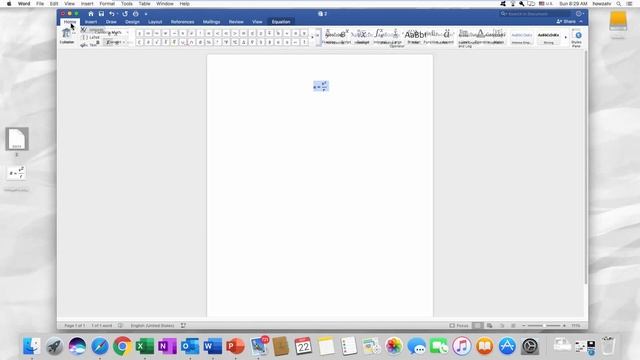Click the Home icon in title bar
This screenshot has width=640, height=360.
[x=91, y=14]
